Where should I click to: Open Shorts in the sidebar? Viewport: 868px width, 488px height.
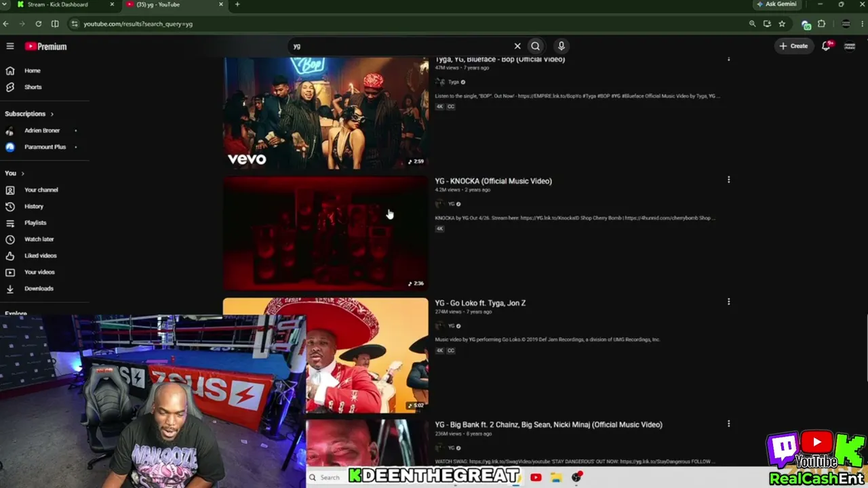pyautogui.click(x=33, y=87)
